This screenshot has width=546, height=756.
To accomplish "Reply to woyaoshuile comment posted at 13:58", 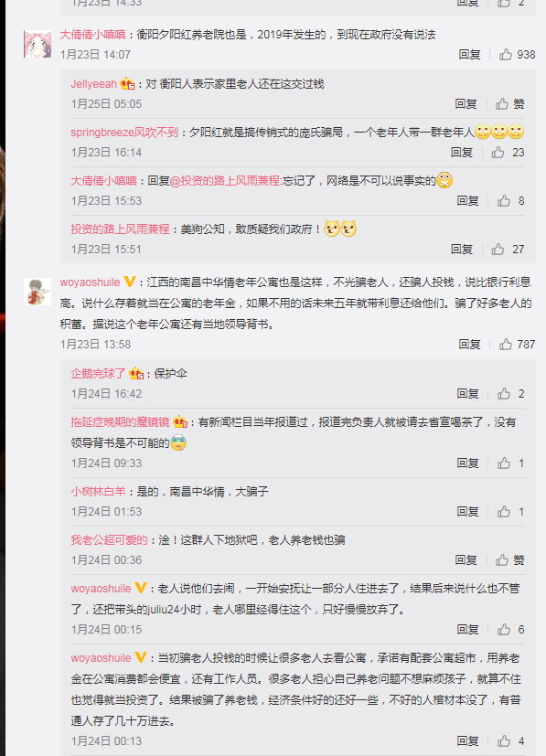I will pyautogui.click(x=469, y=345).
